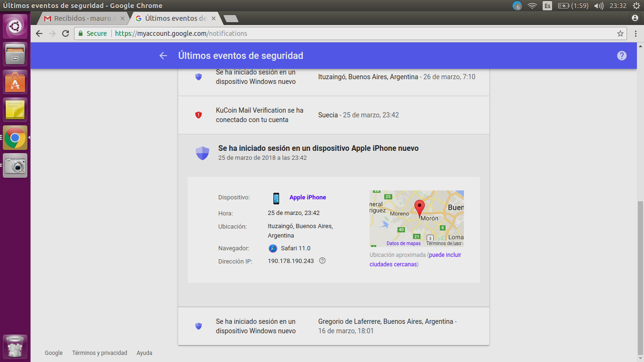Click the iPhone device icon

click(x=276, y=198)
